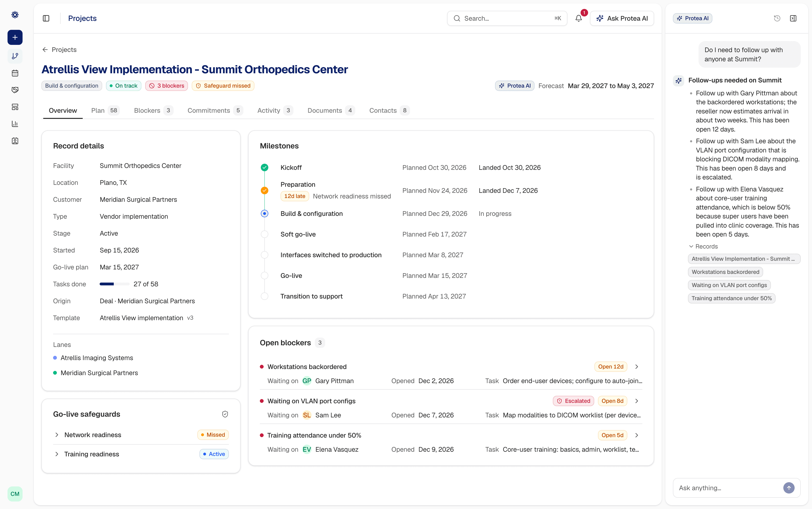Click the back arrow next to Projects
812x509 pixels.
click(45, 50)
